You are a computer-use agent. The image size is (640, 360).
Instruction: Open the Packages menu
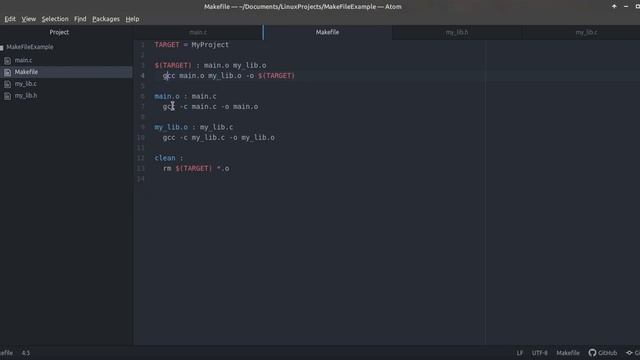click(106, 19)
